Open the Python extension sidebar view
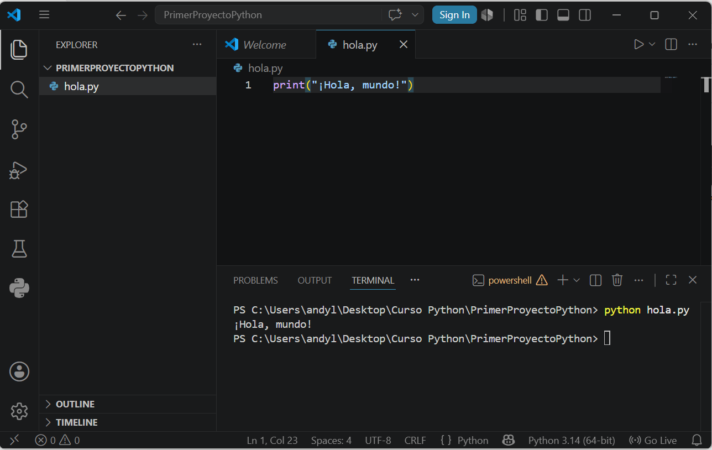The width and height of the screenshot is (712, 450). coord(19,288)
